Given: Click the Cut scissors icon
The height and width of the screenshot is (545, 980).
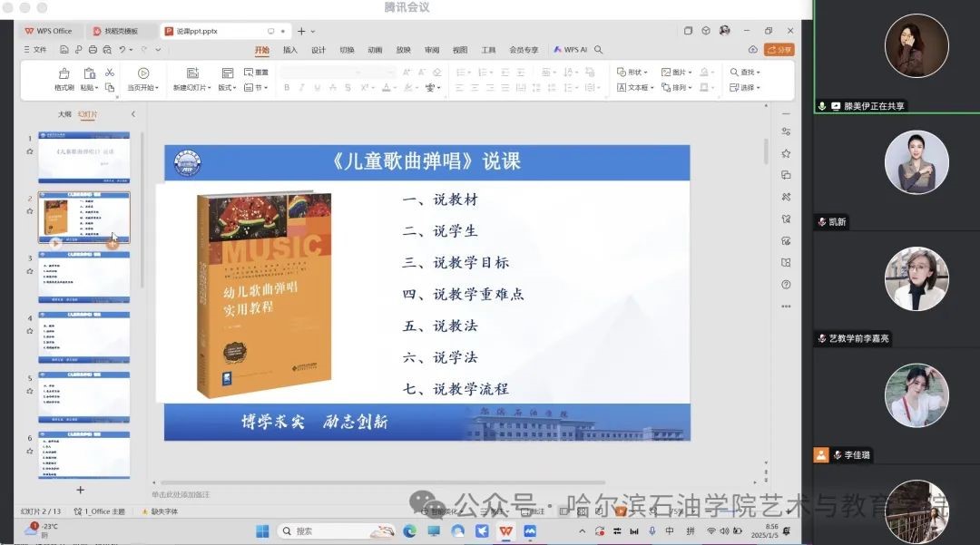Looking at the screenshot, I should pos(110,73).
